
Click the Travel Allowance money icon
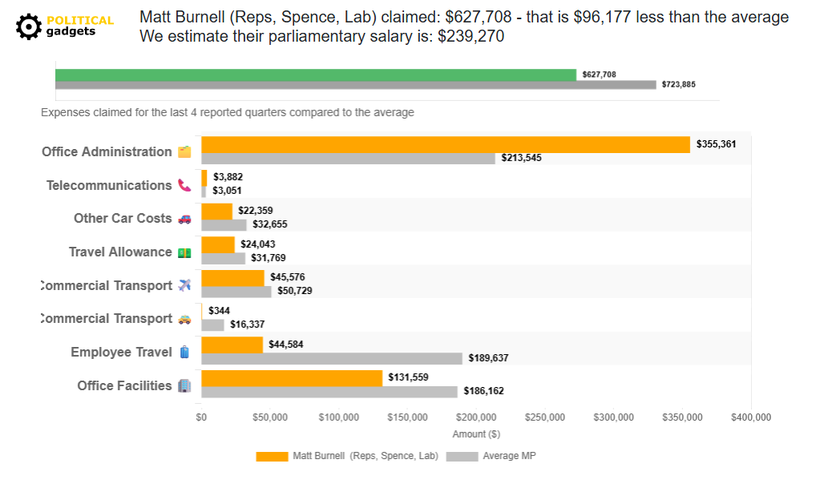tap(184, 252)
